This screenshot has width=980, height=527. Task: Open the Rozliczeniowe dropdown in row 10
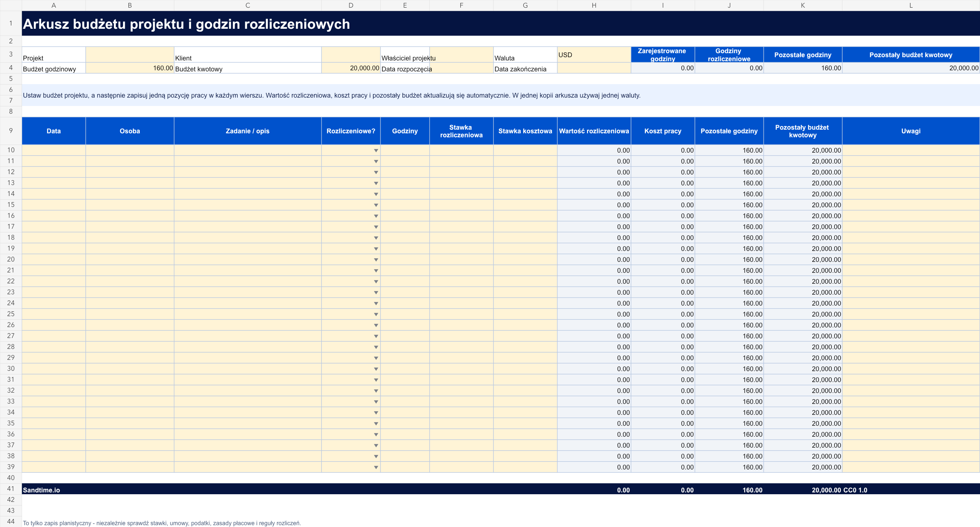(376, 150)
